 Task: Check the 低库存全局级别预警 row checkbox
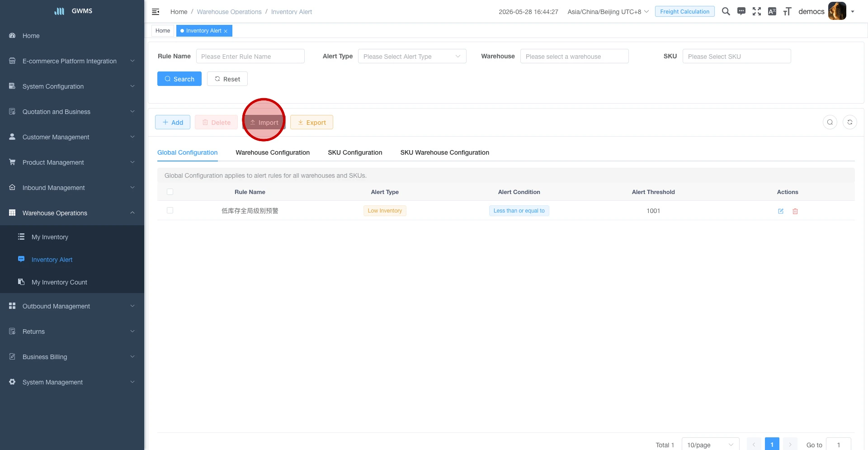[x=170, y=210]
